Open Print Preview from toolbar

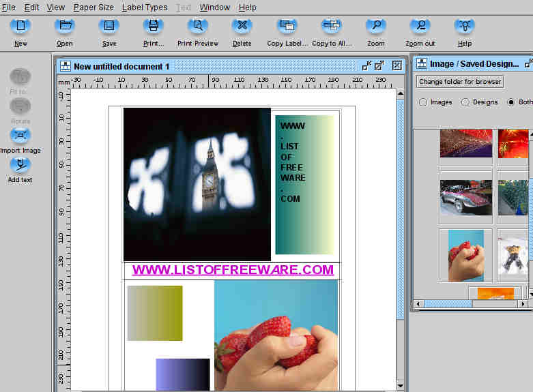click(197, 27)
